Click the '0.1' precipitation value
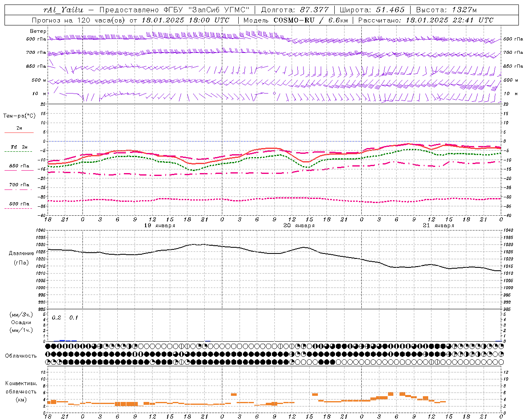Screen dimensions: 525x420 (73, 317)
